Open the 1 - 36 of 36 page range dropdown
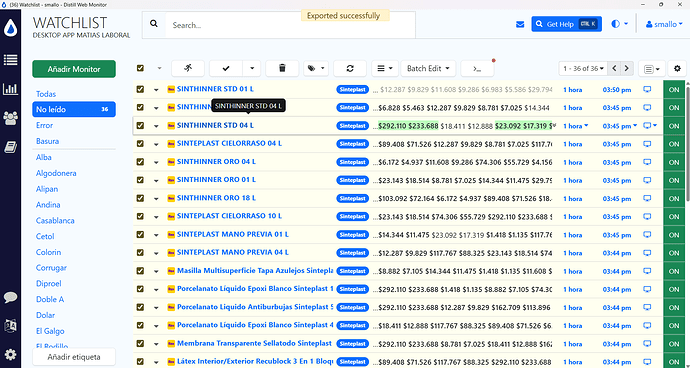Screen dimensions: 690x368 pyautogui.click(x=583, y=68)
